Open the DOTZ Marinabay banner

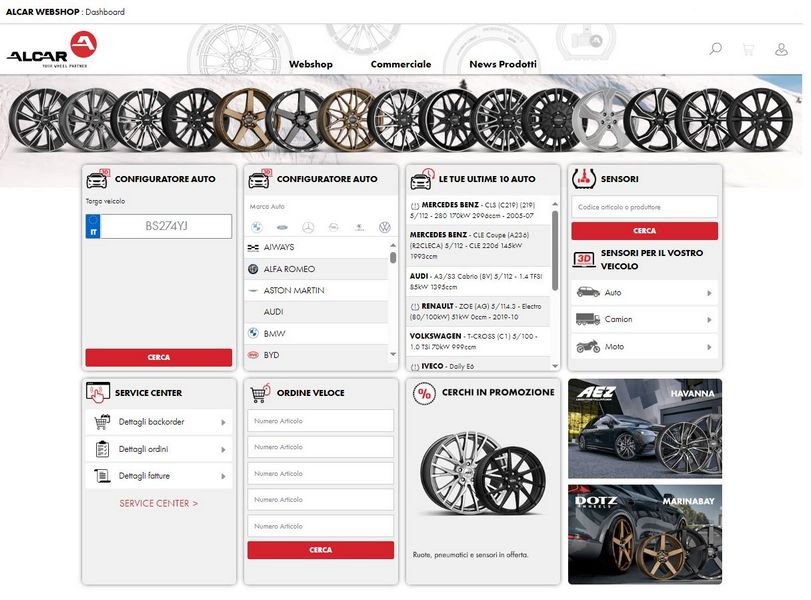click(645, 534)
